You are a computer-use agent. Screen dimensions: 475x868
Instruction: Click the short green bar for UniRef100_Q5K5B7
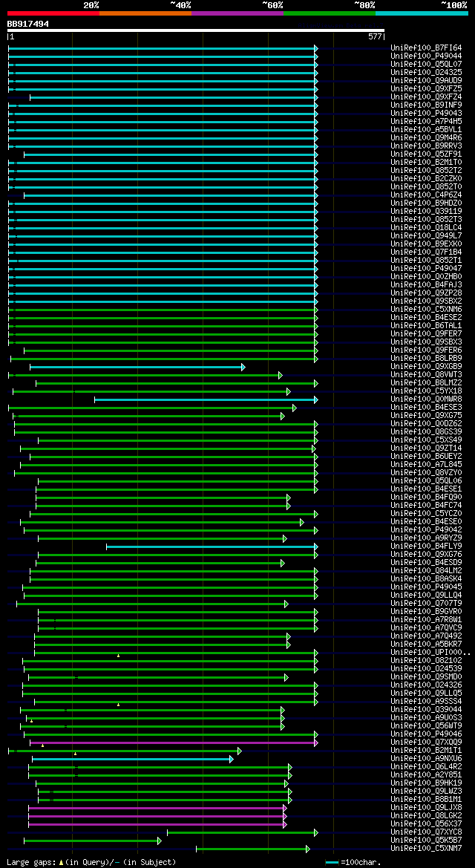click(x=93, y=841)
